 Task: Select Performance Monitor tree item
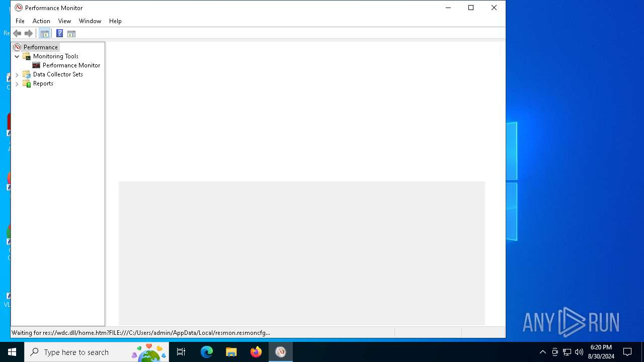[71, 65]
